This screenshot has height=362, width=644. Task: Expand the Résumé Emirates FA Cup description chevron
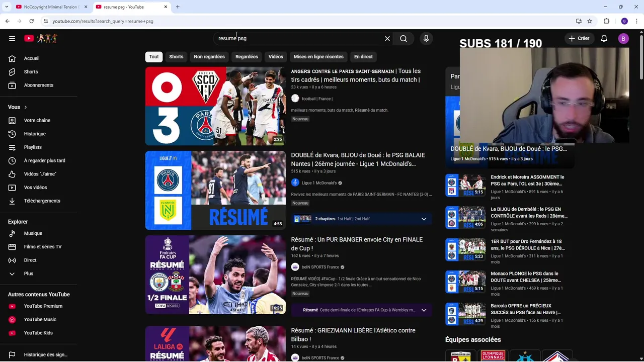[x=424, y=310]
